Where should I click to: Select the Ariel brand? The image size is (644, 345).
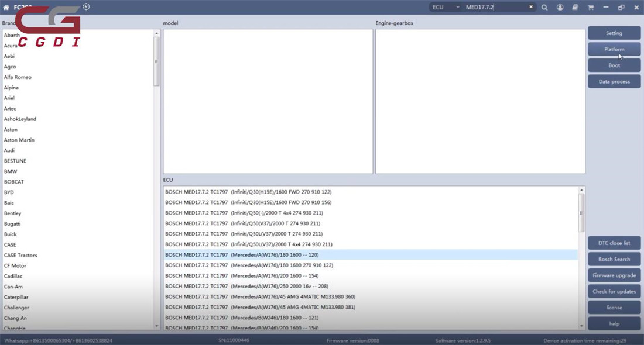(x=78, y=98)
